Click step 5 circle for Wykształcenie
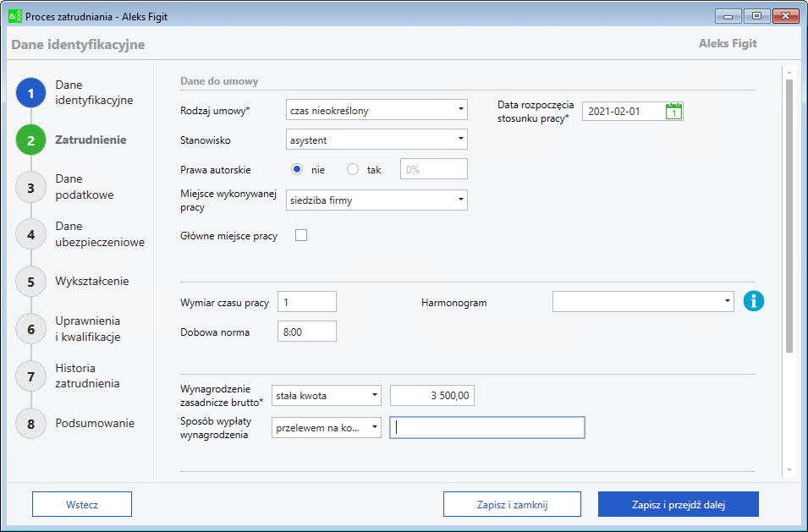Viewport: 808px width, 532px height. click(30, 282)
